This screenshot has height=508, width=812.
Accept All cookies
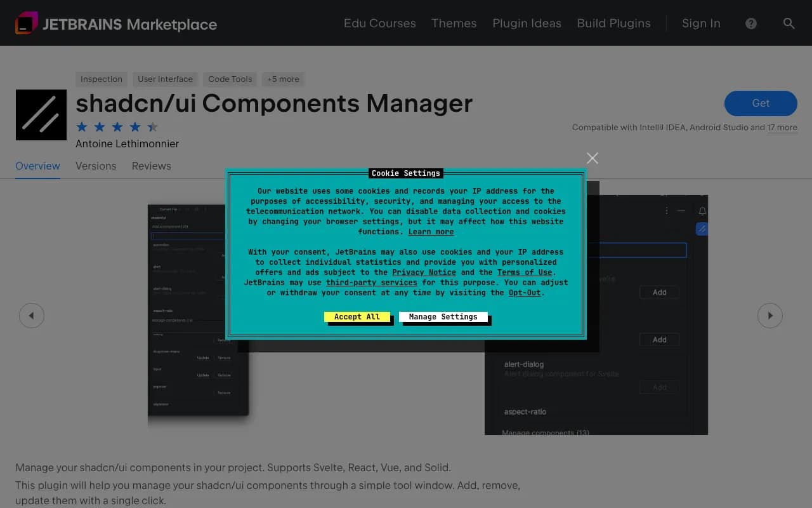358,316
